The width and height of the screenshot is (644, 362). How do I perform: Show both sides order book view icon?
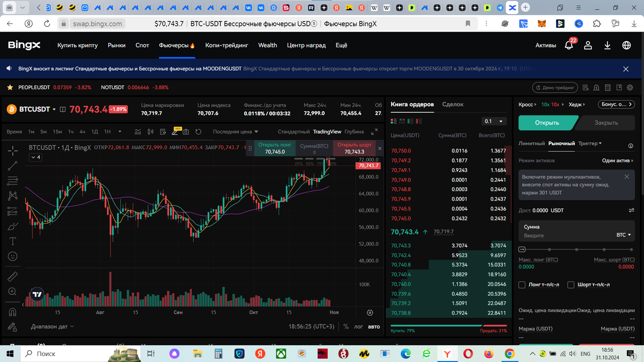[x=394, y=121]
